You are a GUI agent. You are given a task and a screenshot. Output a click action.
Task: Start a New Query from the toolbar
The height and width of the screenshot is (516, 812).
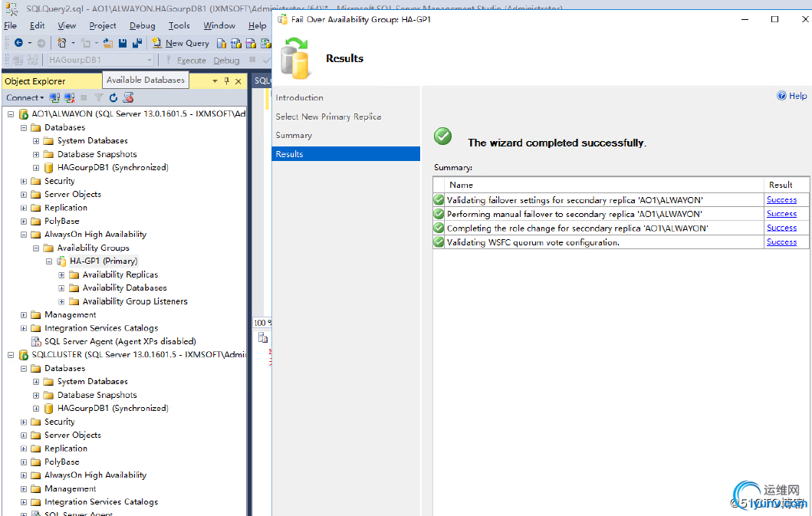[x=181, y=43]
